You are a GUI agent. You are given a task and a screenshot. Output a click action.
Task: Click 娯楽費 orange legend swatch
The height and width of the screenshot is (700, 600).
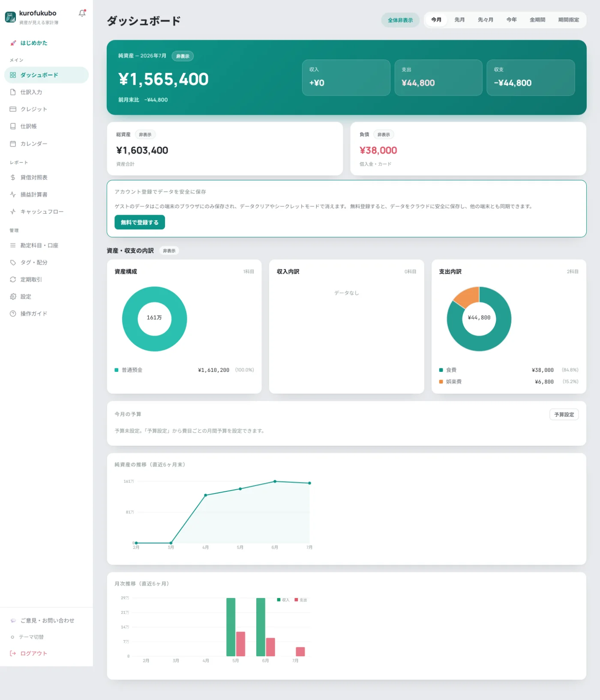click(441, 382)
